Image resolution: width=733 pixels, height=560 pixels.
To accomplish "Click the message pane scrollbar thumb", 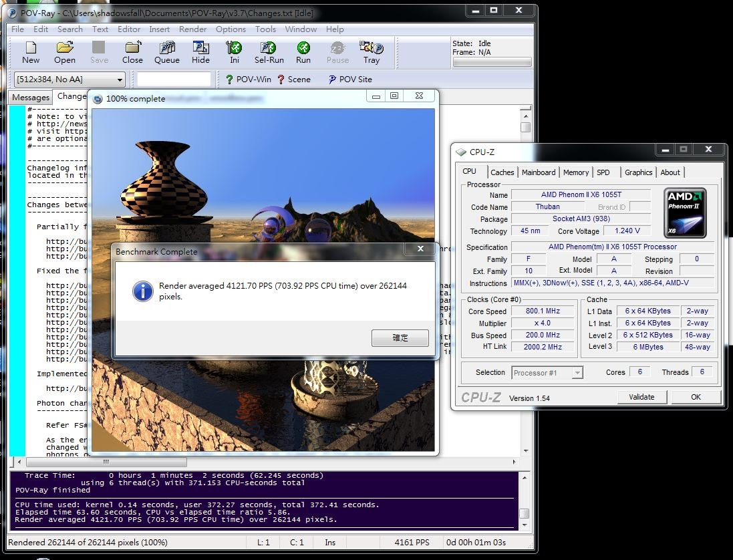I will (x=525, y=513).
